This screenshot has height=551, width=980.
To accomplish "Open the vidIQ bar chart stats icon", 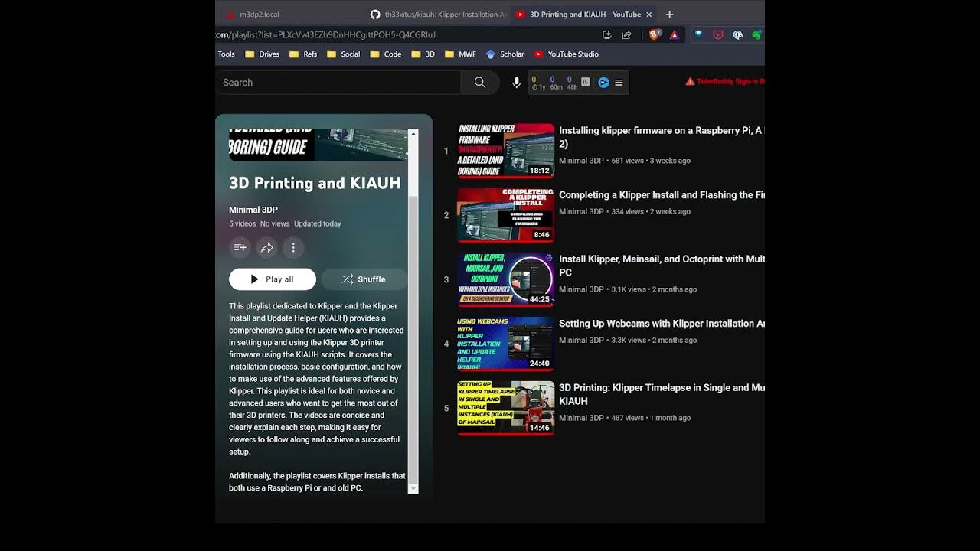I will tap(586, 83).
